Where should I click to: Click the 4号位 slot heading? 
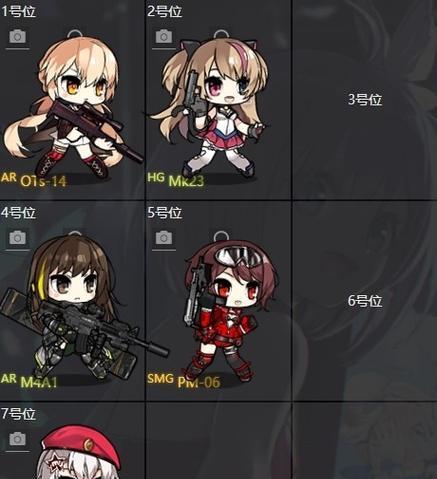(x=18, y=212)
